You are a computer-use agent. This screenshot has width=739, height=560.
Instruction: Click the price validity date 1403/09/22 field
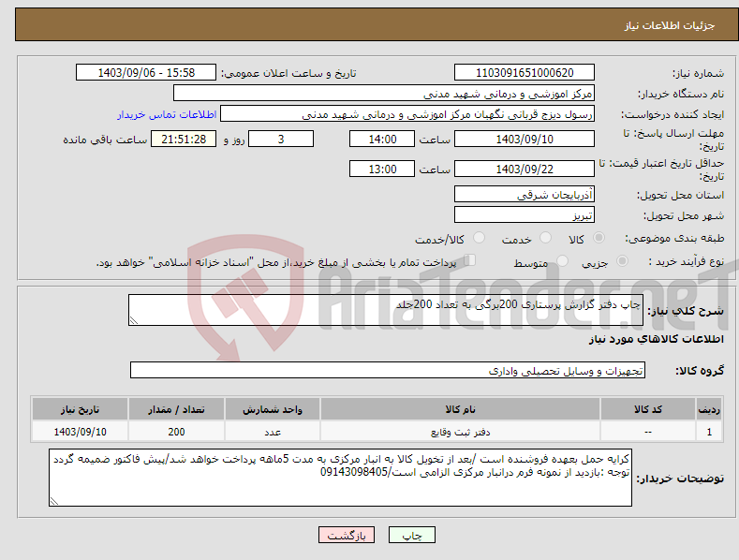[525, 169]
